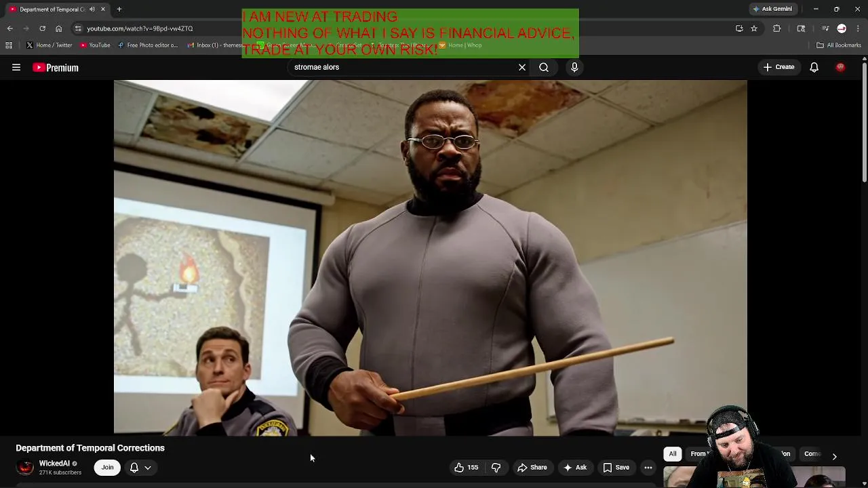This screenshot has height=488, width=868.
Task: Click the page vertical scrollbar thumb
Action: [864, 122]
